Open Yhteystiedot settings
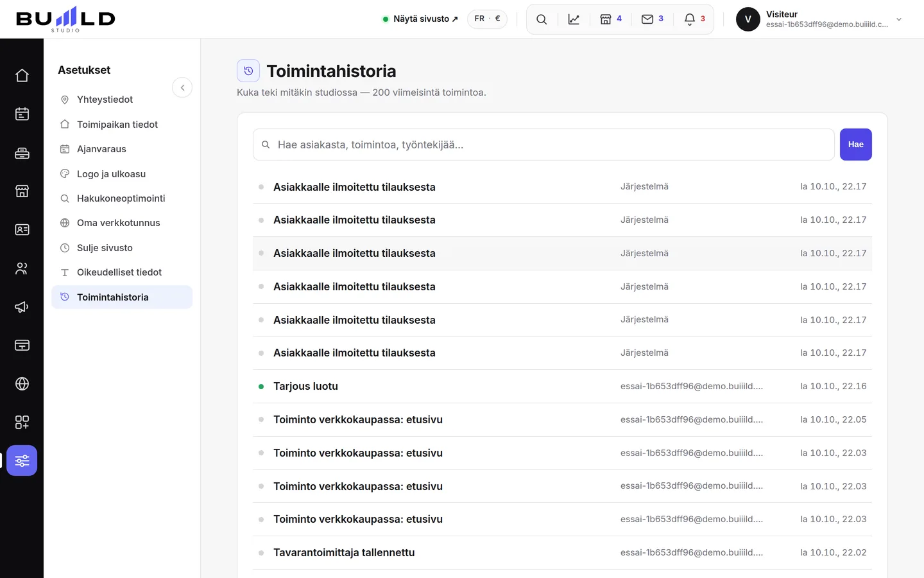Image resolution: width=924 pixels, height=578 pixels. point(122,100)
